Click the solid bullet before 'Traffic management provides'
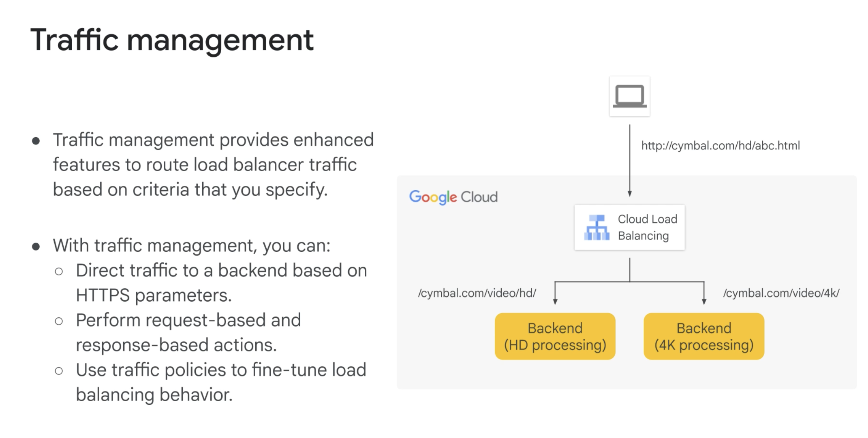Viewport: 868px width, 438px height. 36,141
